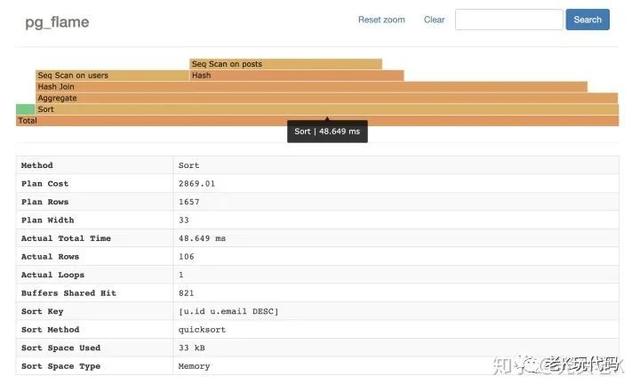Viewport: 640px width, 392px height.
Task: Focus the search text input field
Action: point(509,20)
